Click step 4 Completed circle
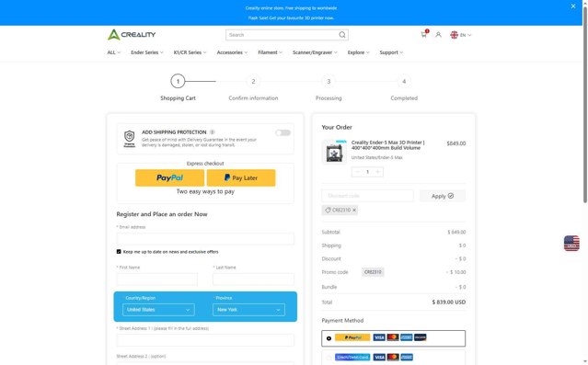 pyautogui.click(x=404, y=81)
